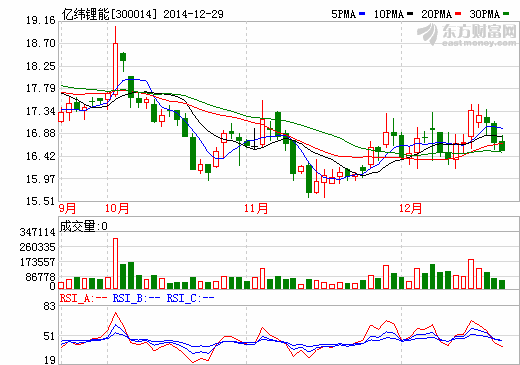Click the green 30PMA legend swatch
The width and height of the screenshot is (520, 365).
coord(506,14)
